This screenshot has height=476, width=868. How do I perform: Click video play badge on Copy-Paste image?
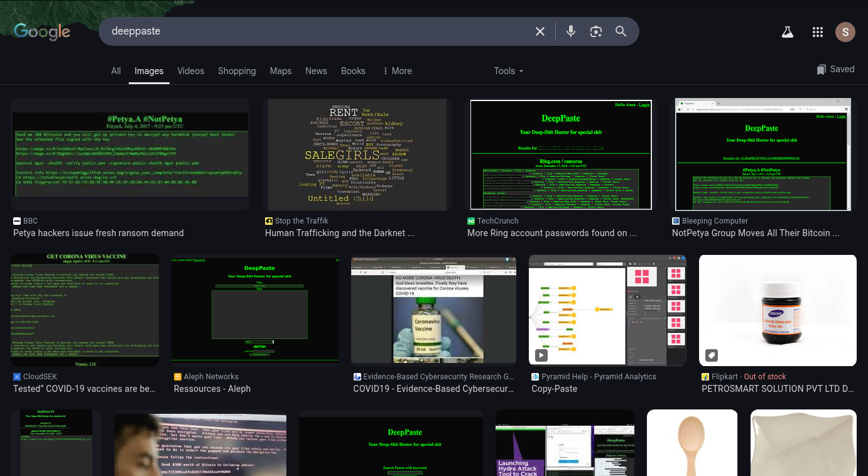(x=541, y=355)
